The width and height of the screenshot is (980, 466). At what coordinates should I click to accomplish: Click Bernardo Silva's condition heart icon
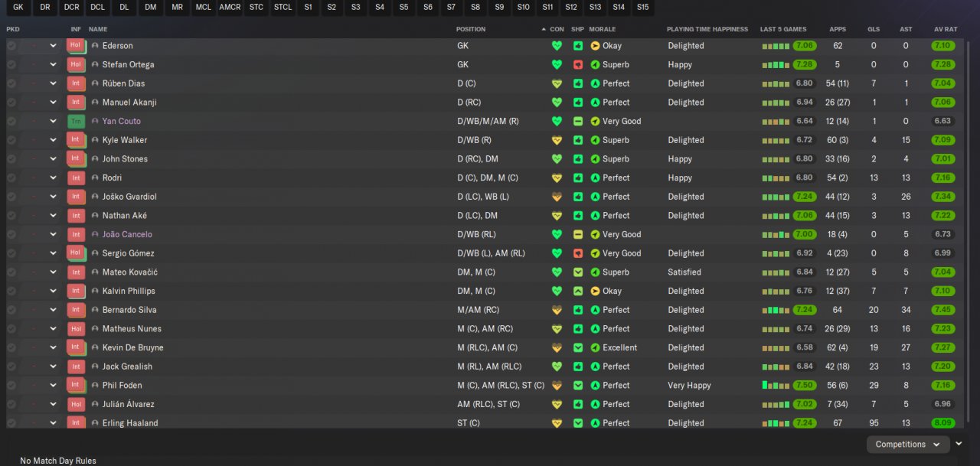(x=557, y=310)
